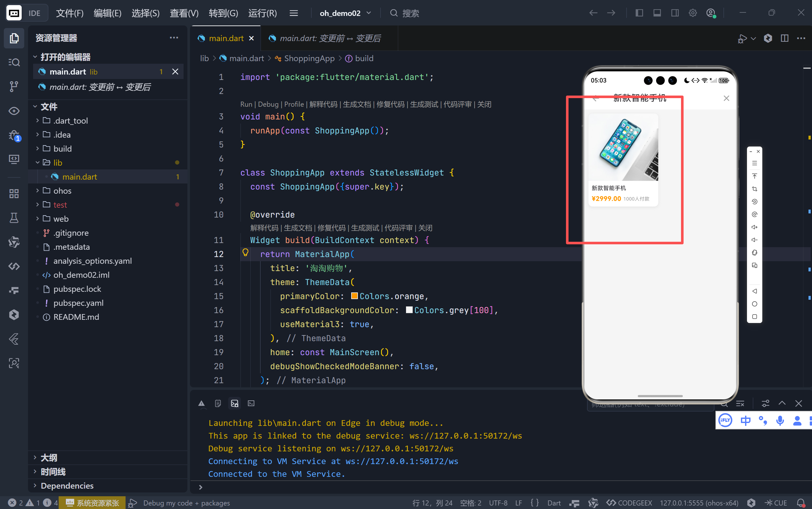Click 解释代码 above main function

pos(323,104)
